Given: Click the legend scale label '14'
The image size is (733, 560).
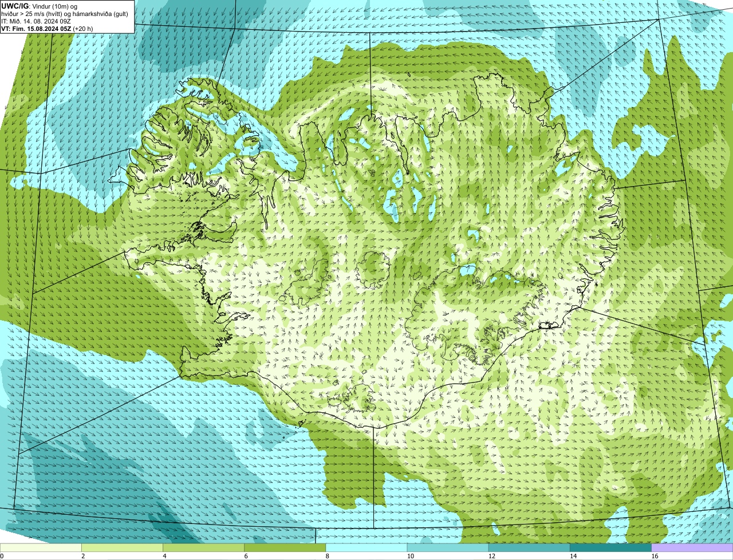Looking at the screenshot, I should (573, 556).
